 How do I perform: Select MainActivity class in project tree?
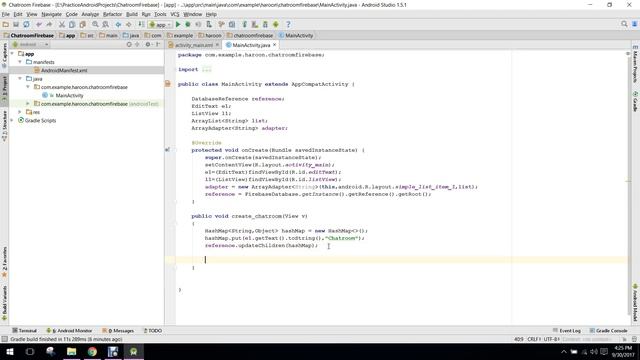pos(69,96)
